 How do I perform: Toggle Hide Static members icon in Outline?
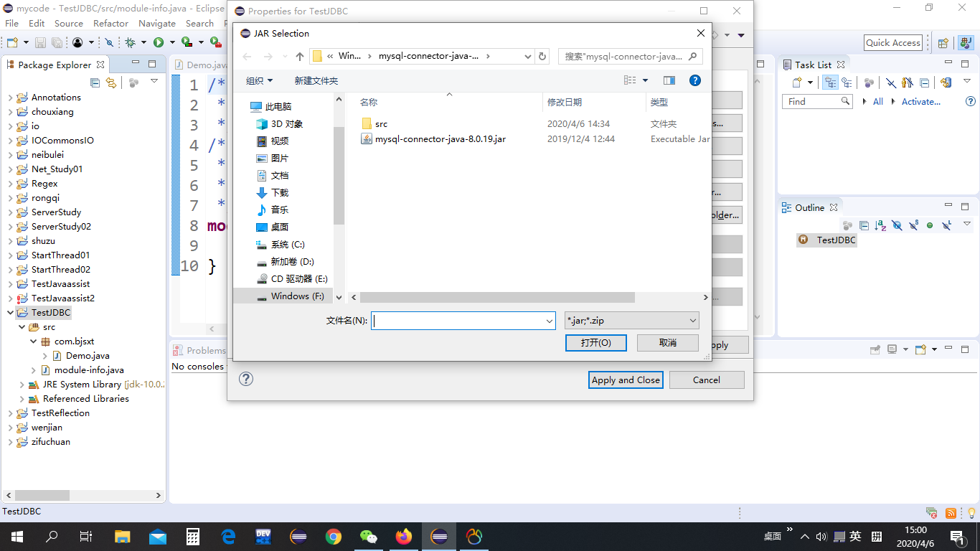913,225
